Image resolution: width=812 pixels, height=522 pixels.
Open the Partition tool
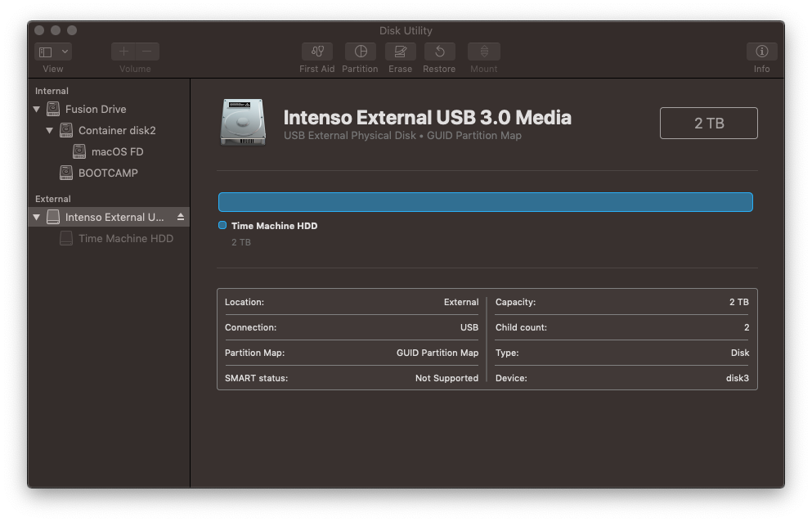pos(361,52)
